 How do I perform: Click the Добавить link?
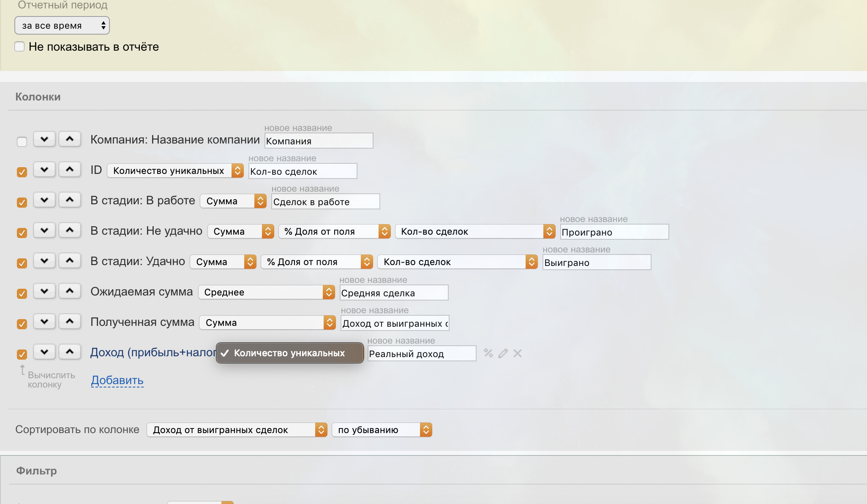pyautogui.click(x=117, y=380)
